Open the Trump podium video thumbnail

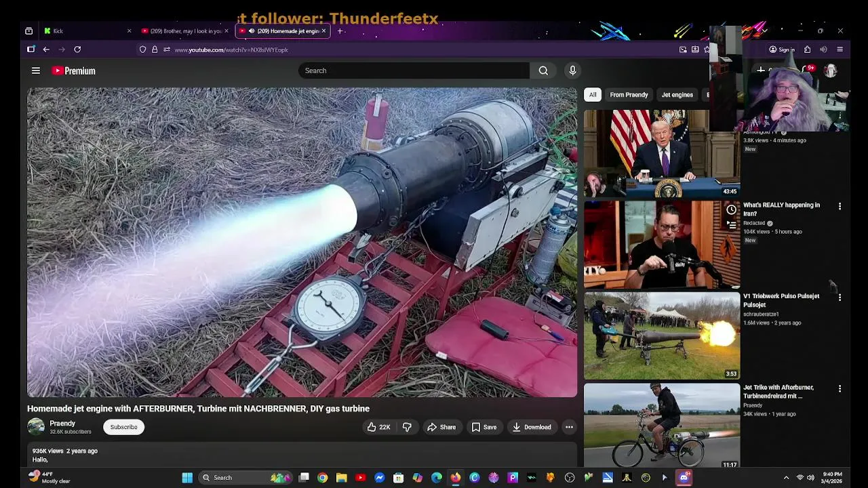point(662,153)
